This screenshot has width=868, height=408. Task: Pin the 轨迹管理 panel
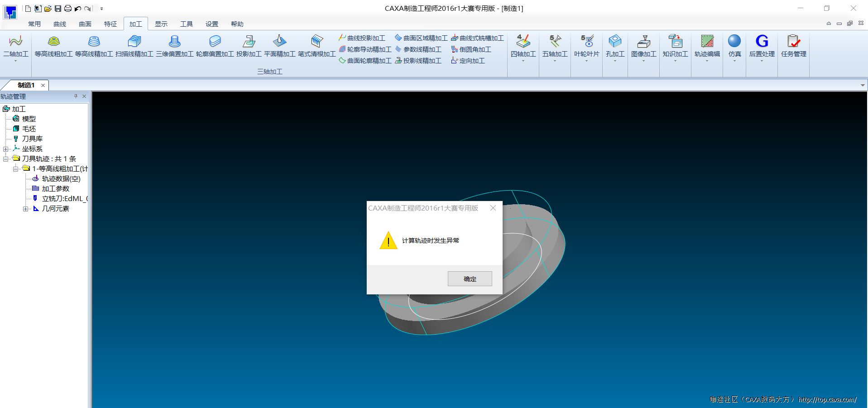(76, 96)
